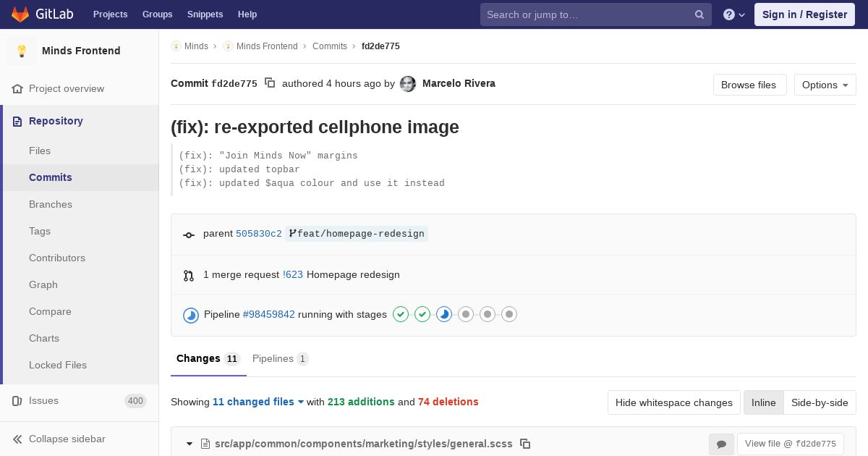
Task: Open the fifth pending pipeline stage
Action: 488,314
